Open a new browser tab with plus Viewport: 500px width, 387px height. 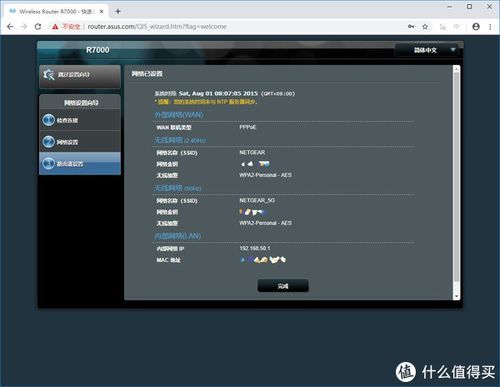pos(118,11)
